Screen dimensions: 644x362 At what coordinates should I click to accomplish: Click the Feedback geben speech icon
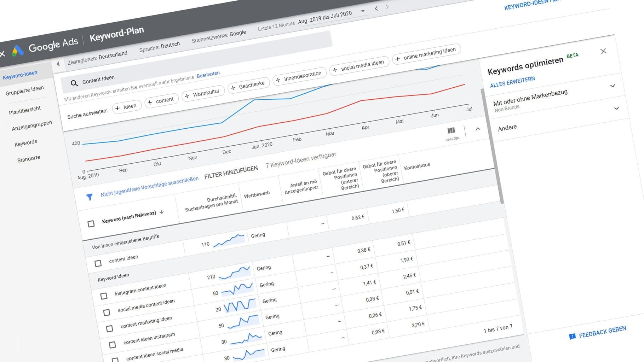[572, 337]
